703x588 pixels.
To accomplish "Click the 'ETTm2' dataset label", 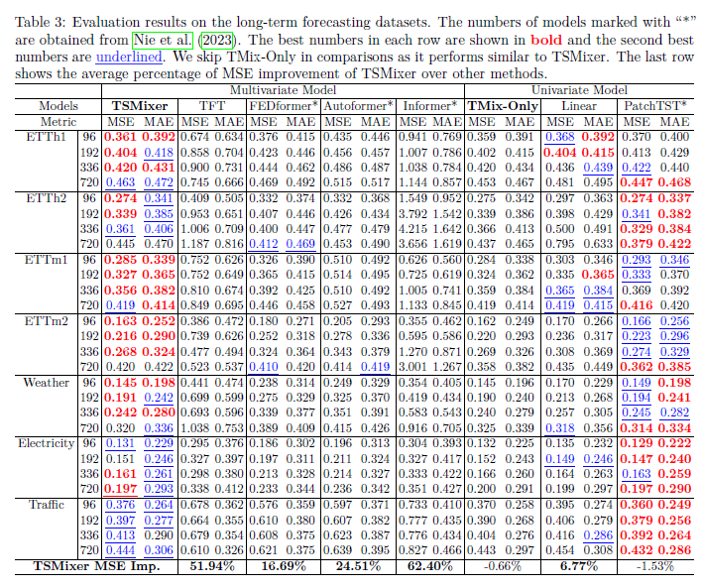I will pos(46,321).
